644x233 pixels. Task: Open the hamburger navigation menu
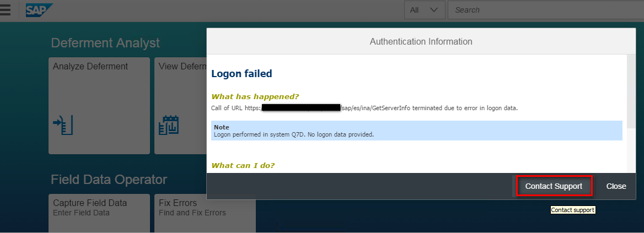coord(6,9)
